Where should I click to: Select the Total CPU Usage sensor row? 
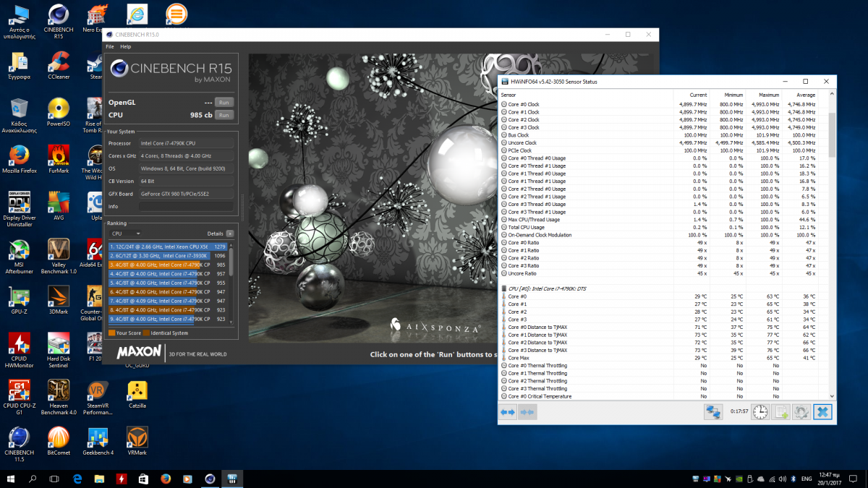tap(658, 227)
